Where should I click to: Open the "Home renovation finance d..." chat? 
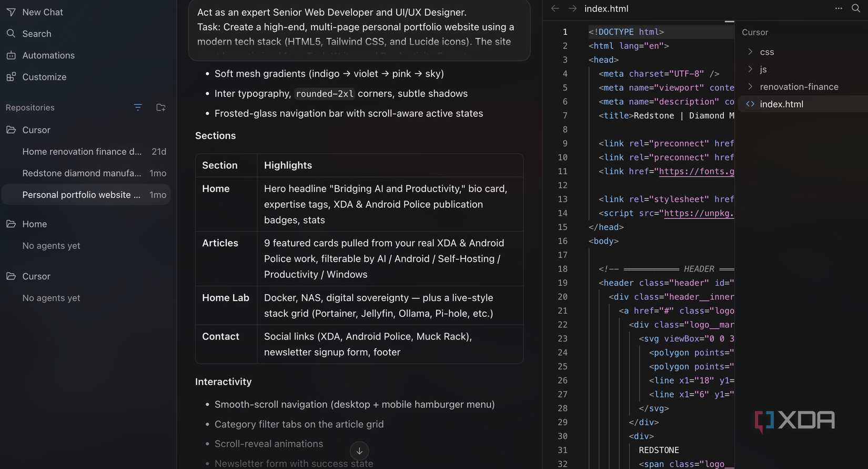pyautogui.click(x=86, y=152)
